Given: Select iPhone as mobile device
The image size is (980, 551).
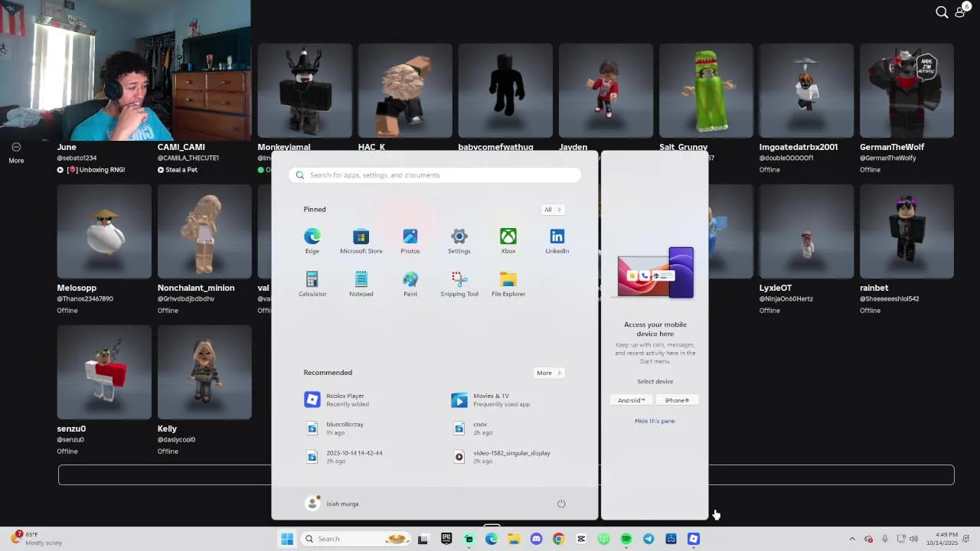Looking at the screenshot, I should (677, 400).
